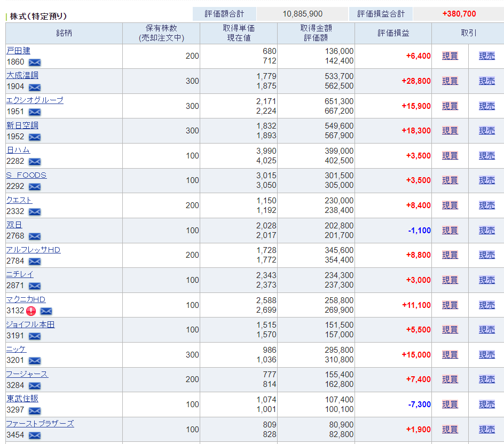
Task: Click the mail icon for 双日 2768
Action: 35,236
